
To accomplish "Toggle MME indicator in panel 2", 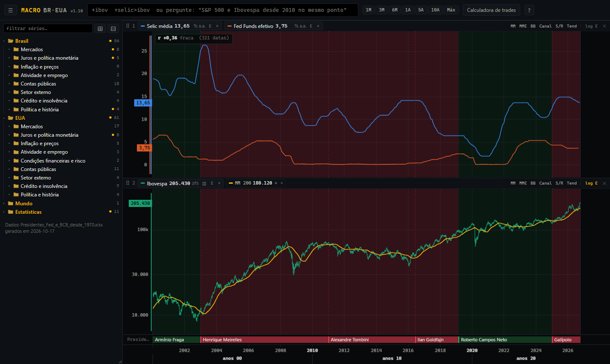I will [x=523, y=183].
